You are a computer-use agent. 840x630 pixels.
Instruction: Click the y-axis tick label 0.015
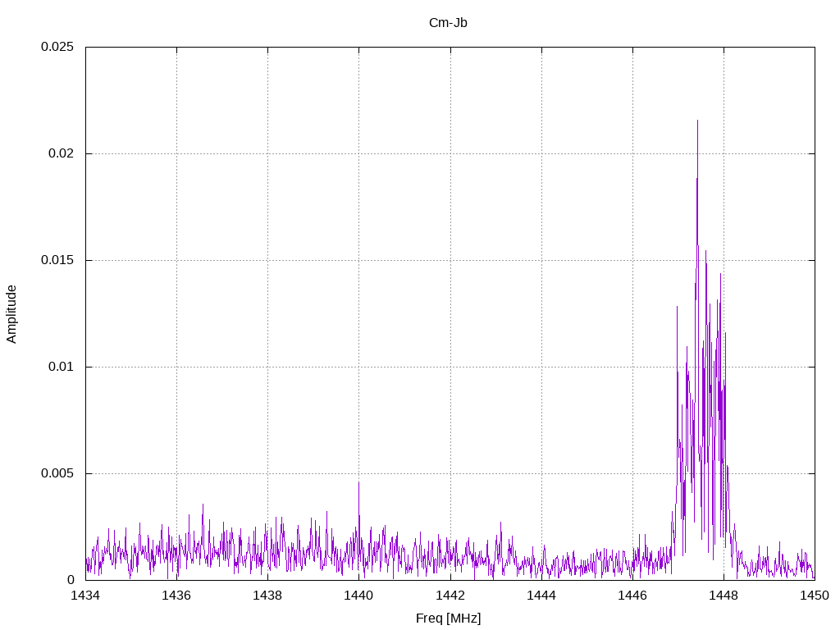[57, 260]
